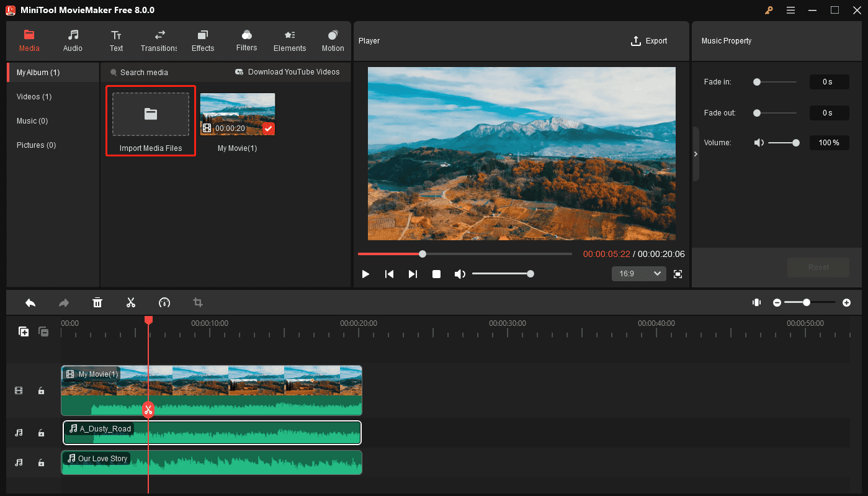Click the Fade out value field
The height and width of the screenshot is (496, 868).
click(x=829, y=113)
